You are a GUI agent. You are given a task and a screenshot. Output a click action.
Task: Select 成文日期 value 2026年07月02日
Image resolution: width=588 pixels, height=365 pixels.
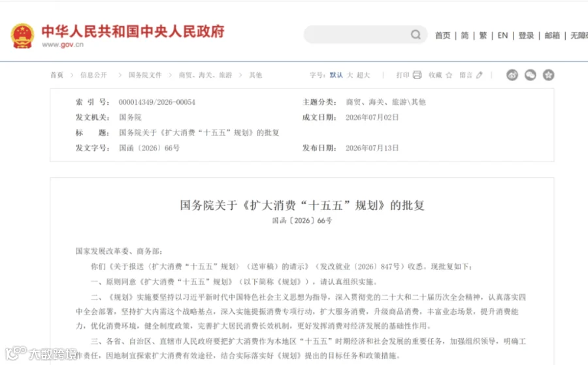tap(372, 118)
